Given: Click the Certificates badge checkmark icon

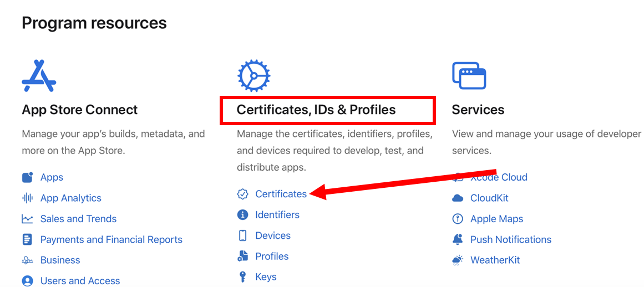Looking at the screenshot, I should 243,194.
